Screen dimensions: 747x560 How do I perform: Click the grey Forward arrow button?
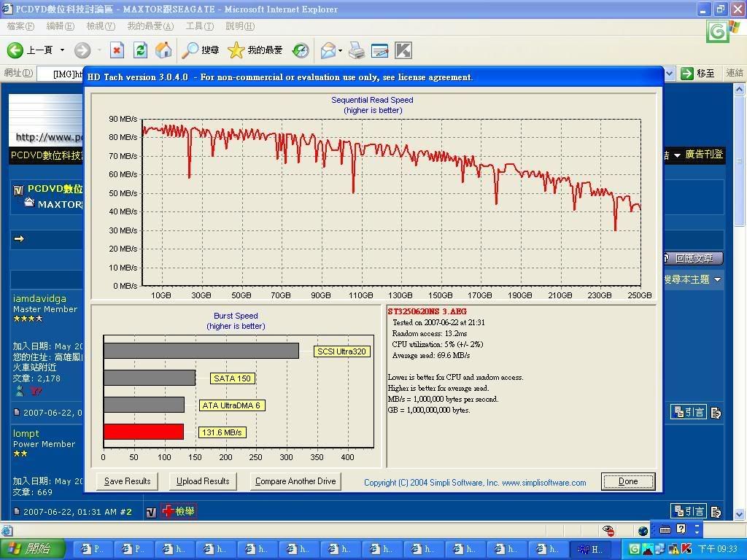[82, 50]
